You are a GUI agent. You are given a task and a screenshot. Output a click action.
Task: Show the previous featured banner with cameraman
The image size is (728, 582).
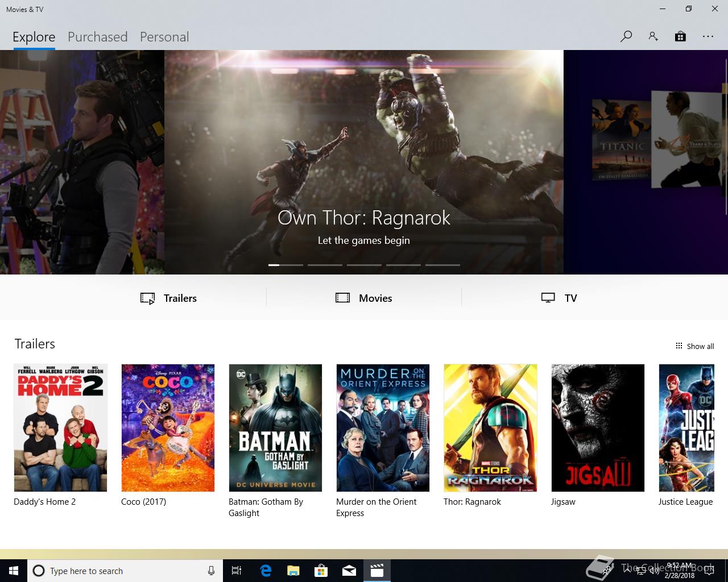tap(82, 162)
